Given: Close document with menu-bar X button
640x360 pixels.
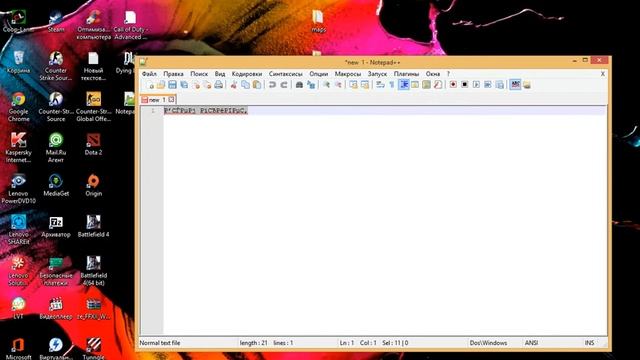Looking at the screenshot, I should [x=602, y=74].
